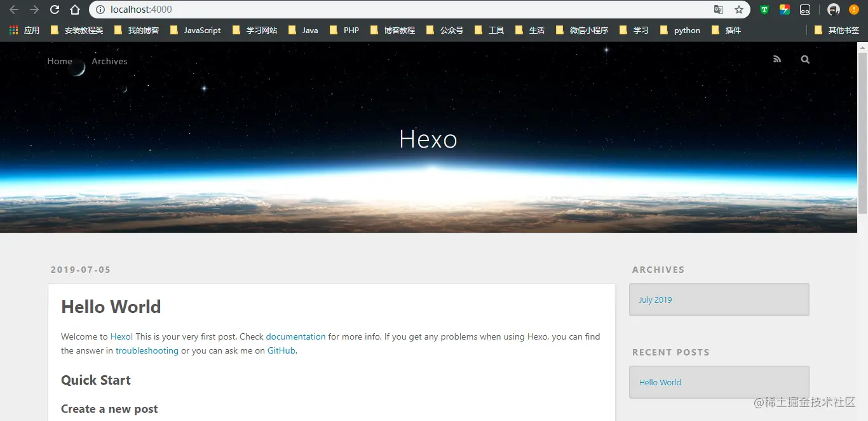Screen dimensions: 868x421
Task: Open the colorful lightning bolt extension
Action: click(x=785, y=10)
